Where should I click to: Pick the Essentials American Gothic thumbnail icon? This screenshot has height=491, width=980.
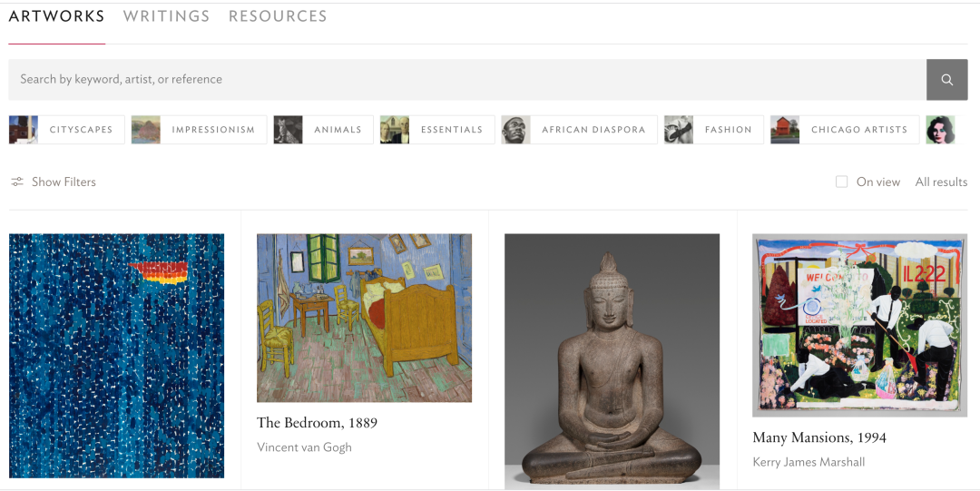click(395, 130)
